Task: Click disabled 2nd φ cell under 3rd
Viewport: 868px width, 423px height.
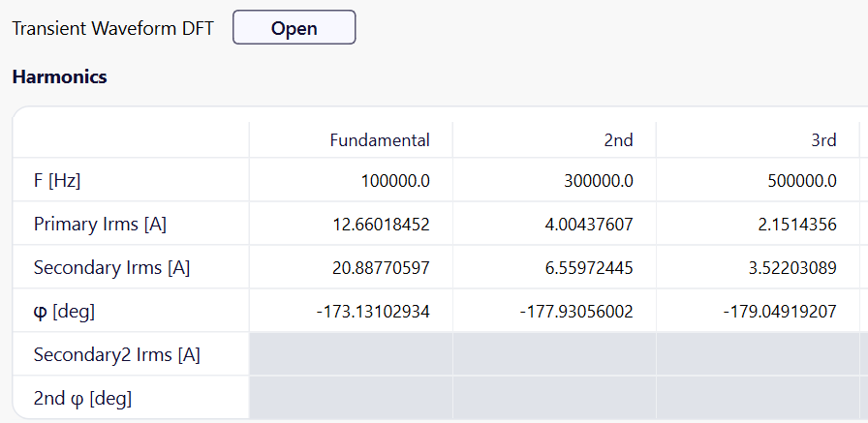Action: [758, 398]
